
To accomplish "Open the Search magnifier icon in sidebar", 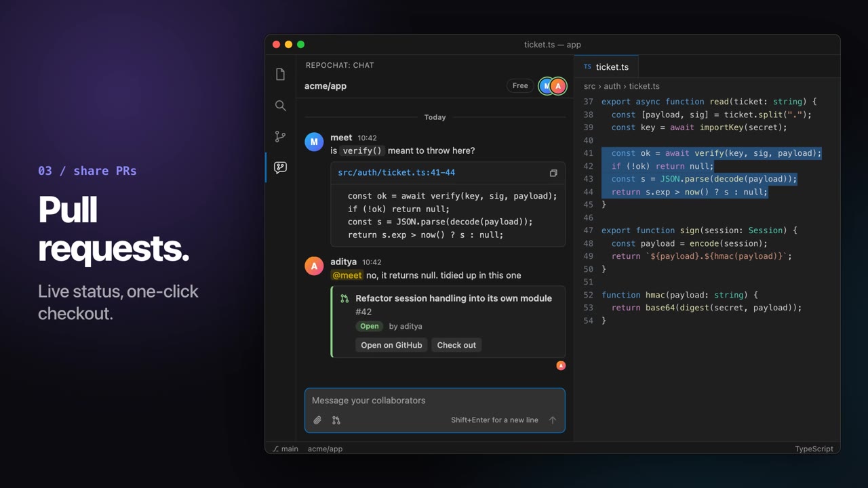I will pyautogui.click(x=280, y=106).
